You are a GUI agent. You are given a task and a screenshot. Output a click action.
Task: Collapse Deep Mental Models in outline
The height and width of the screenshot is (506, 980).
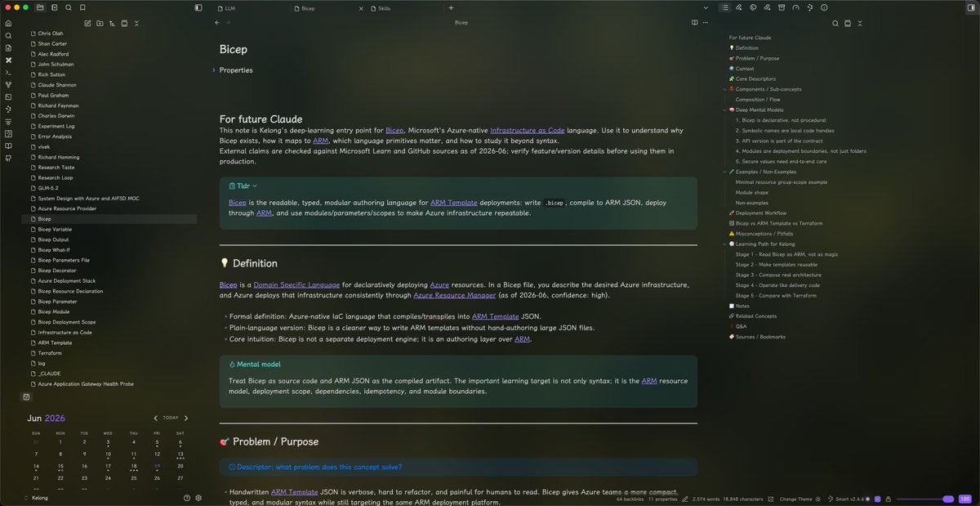click(x=724, y=110)
